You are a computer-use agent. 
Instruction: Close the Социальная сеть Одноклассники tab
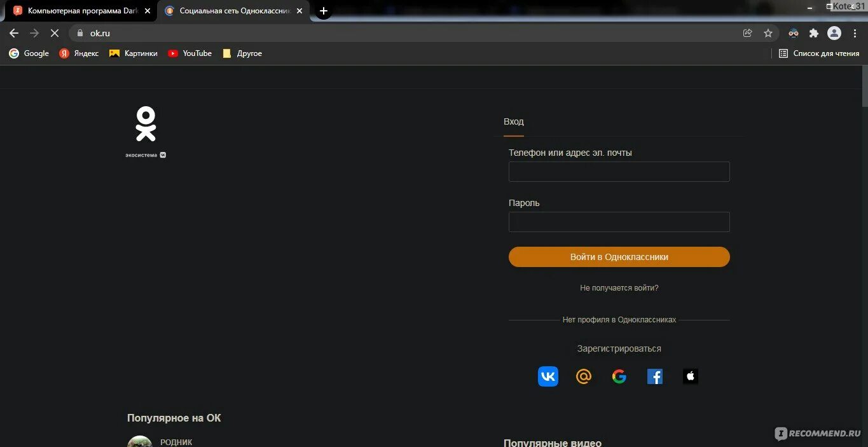pos(300,11)
